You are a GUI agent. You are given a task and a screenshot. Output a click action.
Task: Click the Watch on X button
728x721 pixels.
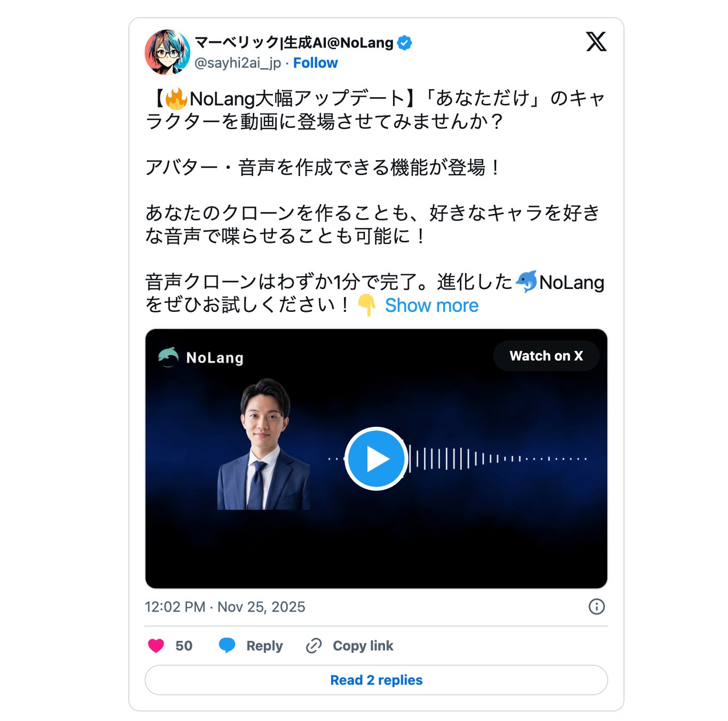[x=546, y=356]
